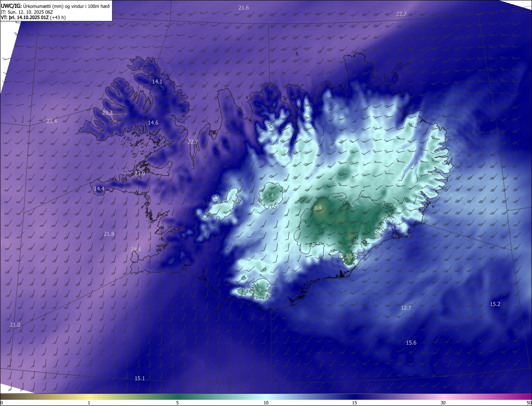Click the "VT: þri. 14.10.2025 01Z (+43 h)" line
Viewport: 532px width, 406px height.
coord(33,17)
